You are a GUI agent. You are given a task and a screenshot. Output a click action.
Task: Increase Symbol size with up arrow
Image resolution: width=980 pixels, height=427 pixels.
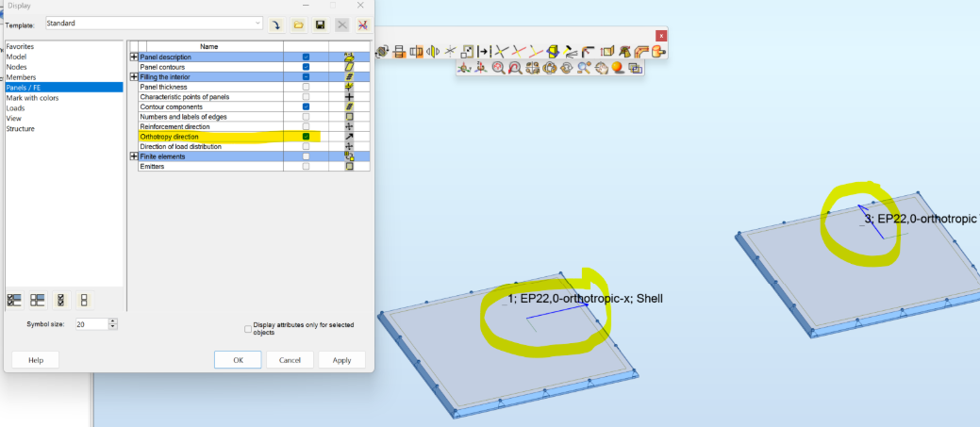point(112,321)
